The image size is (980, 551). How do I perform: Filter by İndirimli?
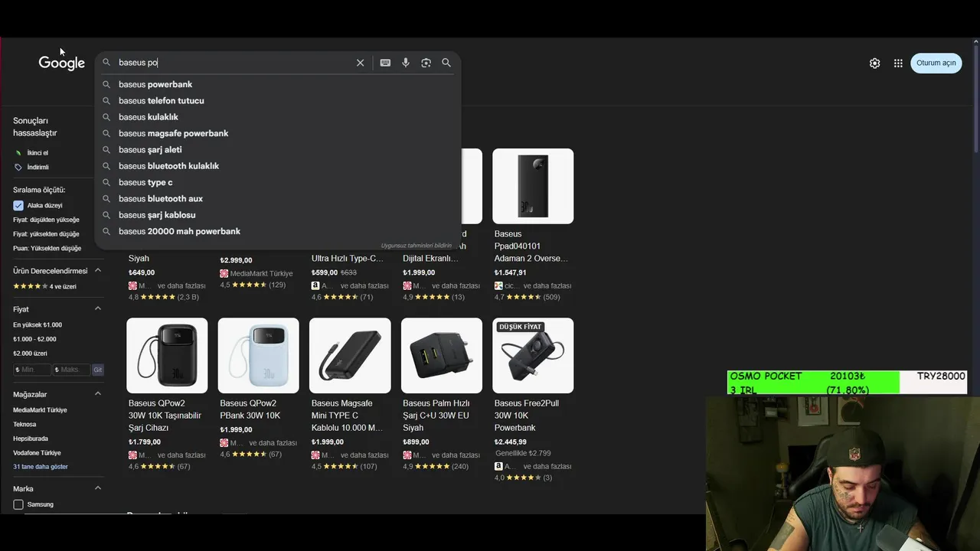pos(38,167)
